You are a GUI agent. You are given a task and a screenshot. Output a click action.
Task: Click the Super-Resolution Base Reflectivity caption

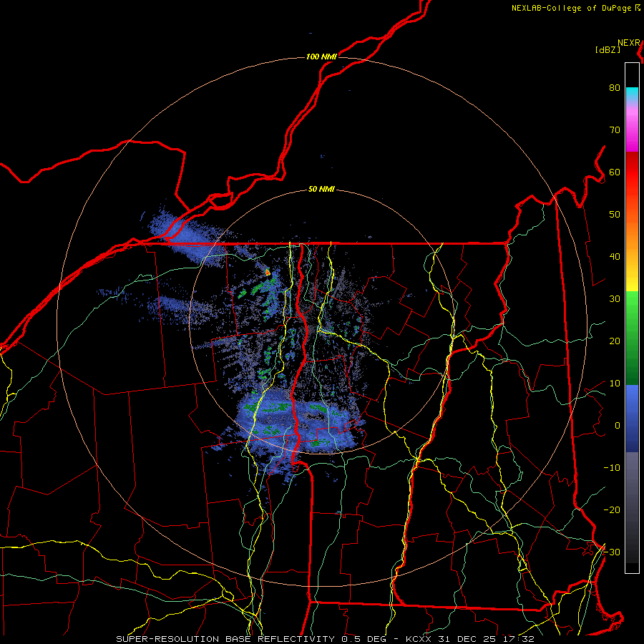click(326, 639)
